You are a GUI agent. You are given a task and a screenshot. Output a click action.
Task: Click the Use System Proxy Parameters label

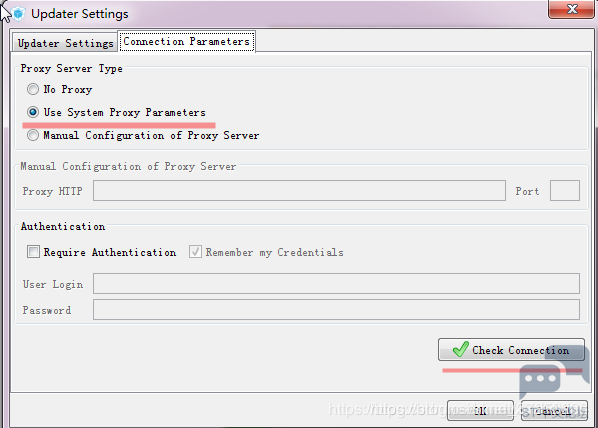tap(124, 113)
